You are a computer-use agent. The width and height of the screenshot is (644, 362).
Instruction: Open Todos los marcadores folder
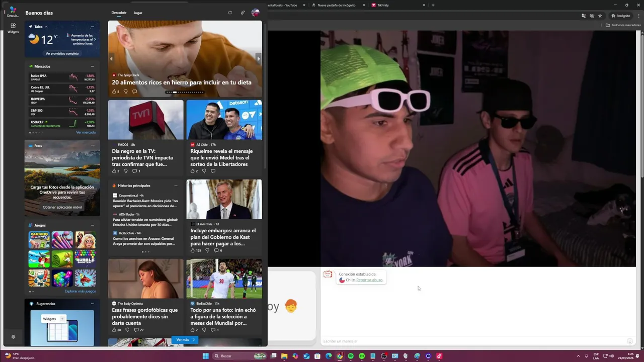click(x=623, y=25)
